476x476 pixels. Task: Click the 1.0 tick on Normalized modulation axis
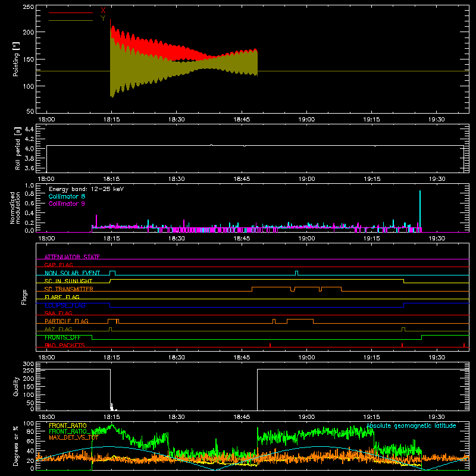click(29, 186)
